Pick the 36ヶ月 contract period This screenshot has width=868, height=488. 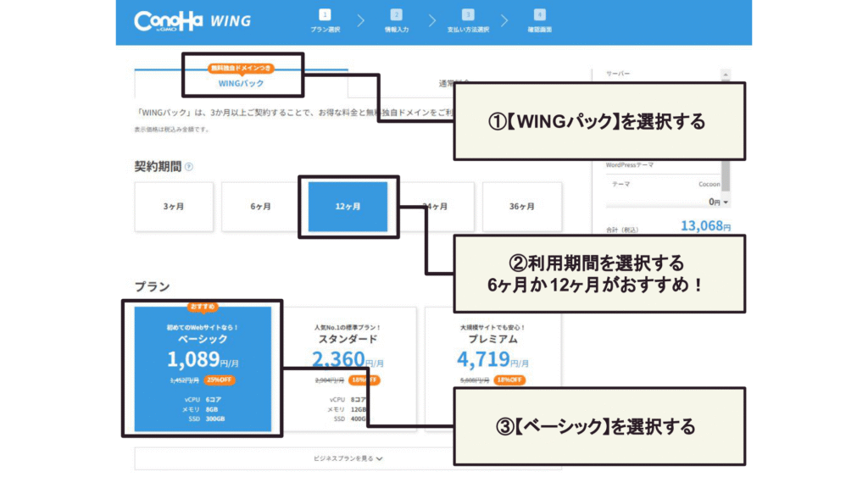click(x=521, y=207)
